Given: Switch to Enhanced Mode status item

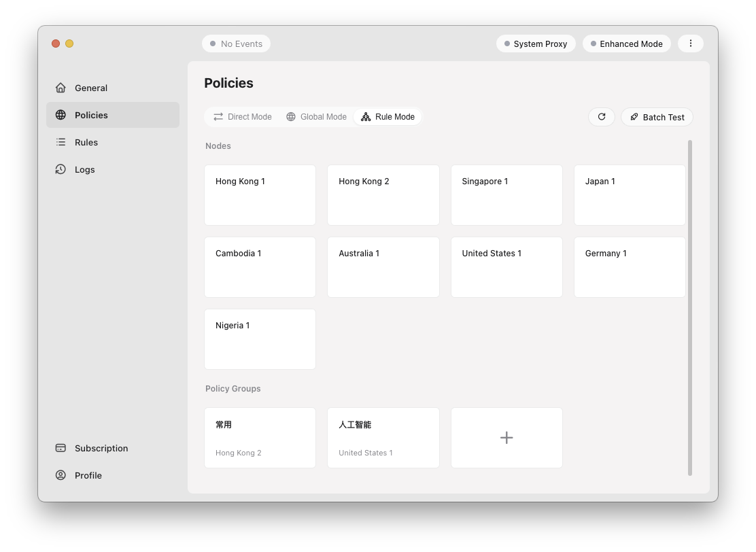Looking at the screenshot, I should tap(626, 43).
